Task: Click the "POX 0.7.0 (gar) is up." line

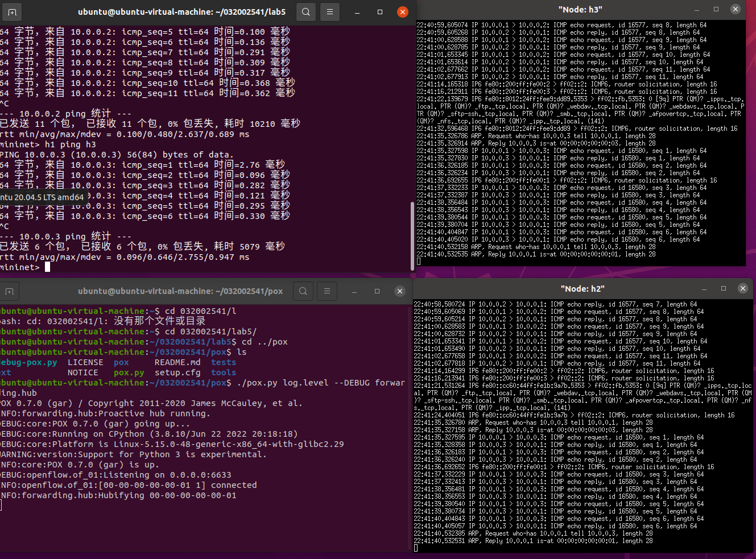Action: (80, 465)
